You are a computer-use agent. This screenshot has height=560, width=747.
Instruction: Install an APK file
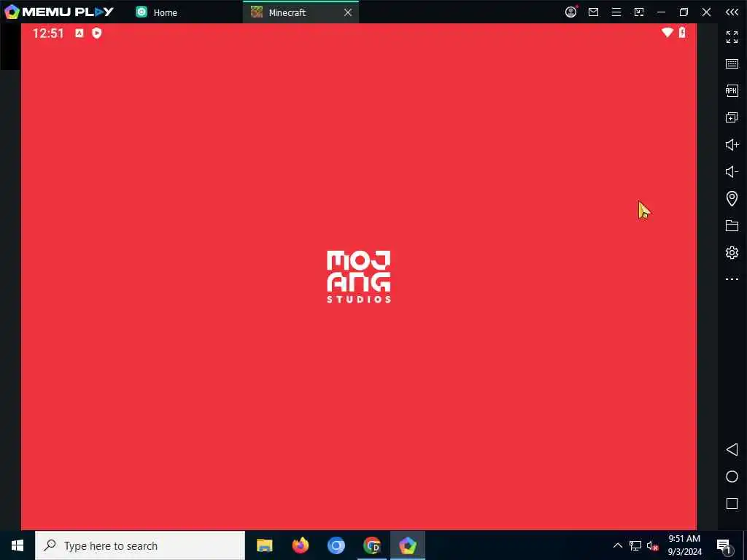[732, 90]
